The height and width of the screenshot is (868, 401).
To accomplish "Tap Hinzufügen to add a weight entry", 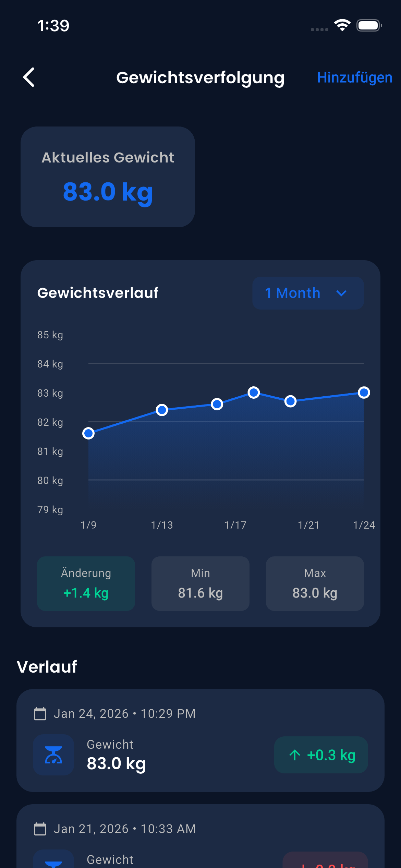I will click(x=355, y=77).
